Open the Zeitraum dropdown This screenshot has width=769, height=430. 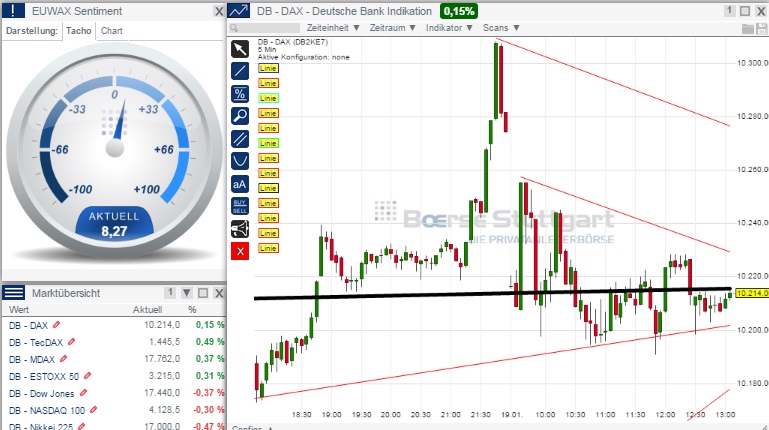(392, 28)
